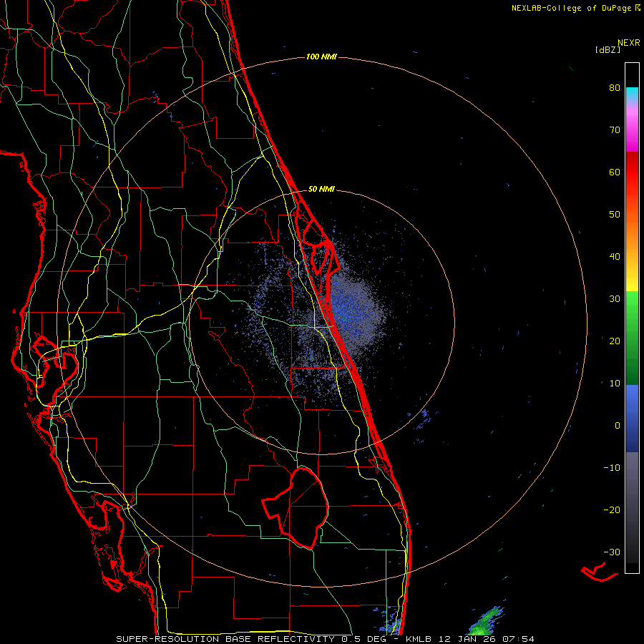Click the thick red lake outline in south Florida

click(296, 507)
